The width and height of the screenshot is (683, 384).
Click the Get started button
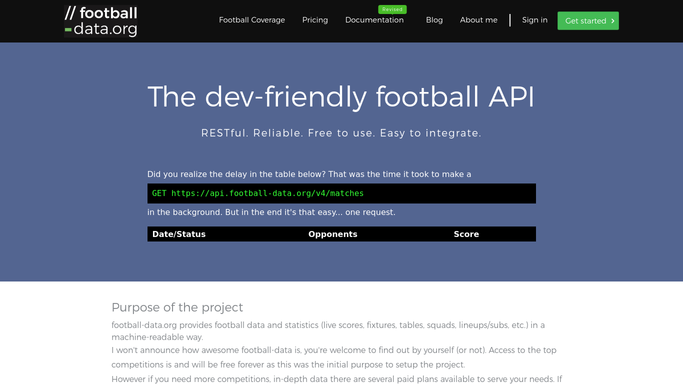(x=588, y=20)
